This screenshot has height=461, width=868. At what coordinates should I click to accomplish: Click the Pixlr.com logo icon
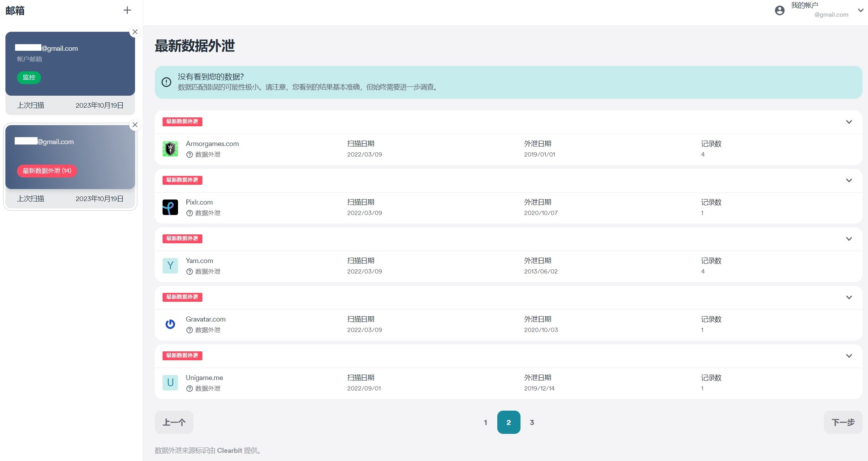tap(170, 207)
